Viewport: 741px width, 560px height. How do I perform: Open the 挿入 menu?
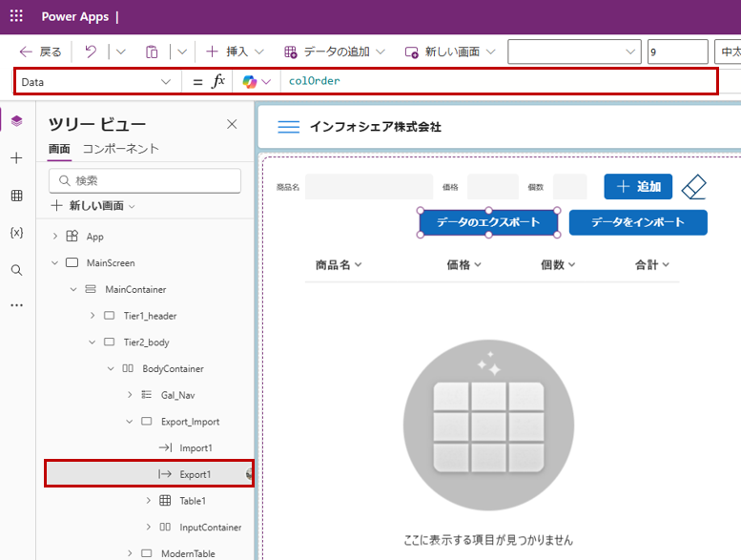(228, 52)
